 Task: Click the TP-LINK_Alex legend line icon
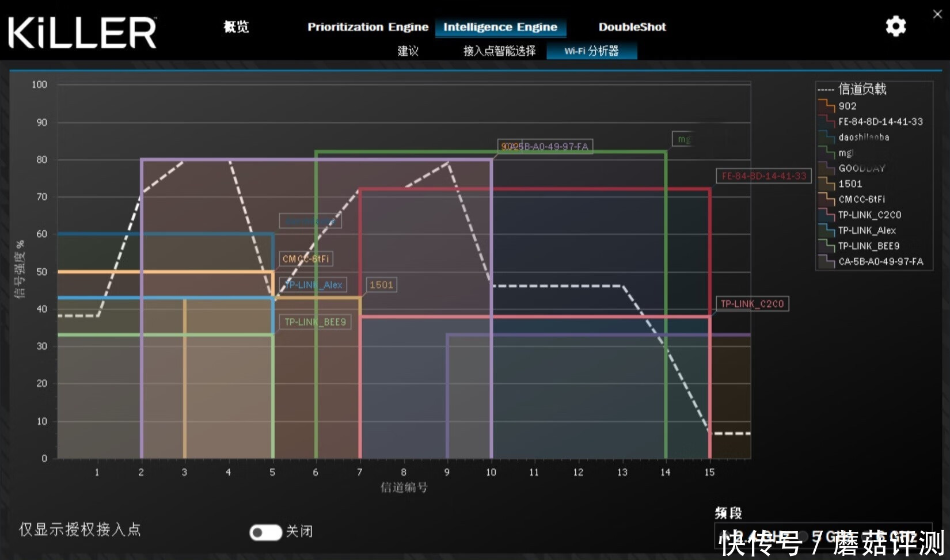point(826,230)
